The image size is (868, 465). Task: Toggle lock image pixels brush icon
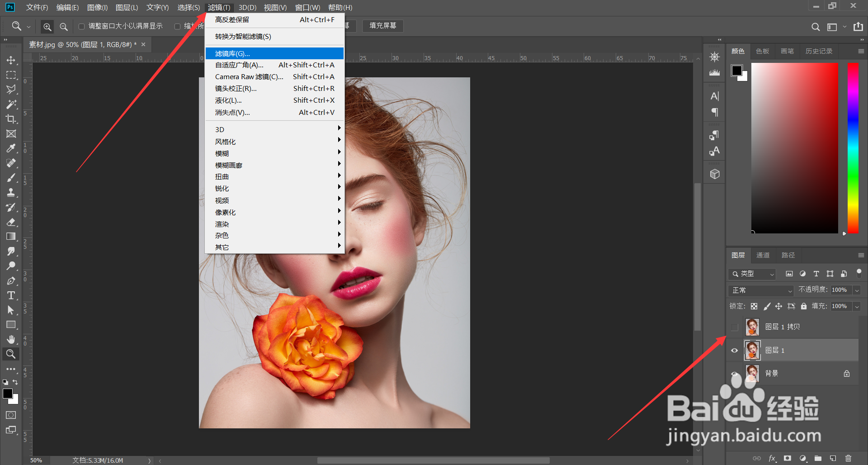(x=767, y=306)
